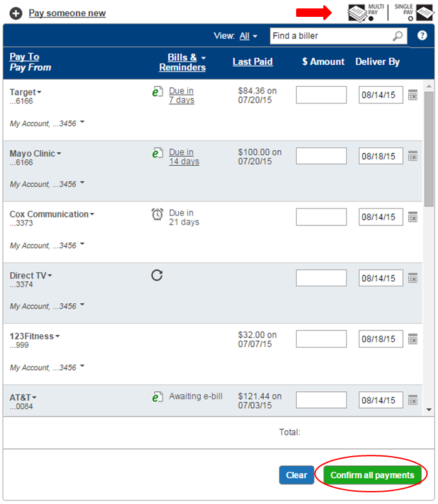Click the Find a biller search field
The width and height of the screenshot is (438, 504).
coord(339,36)
